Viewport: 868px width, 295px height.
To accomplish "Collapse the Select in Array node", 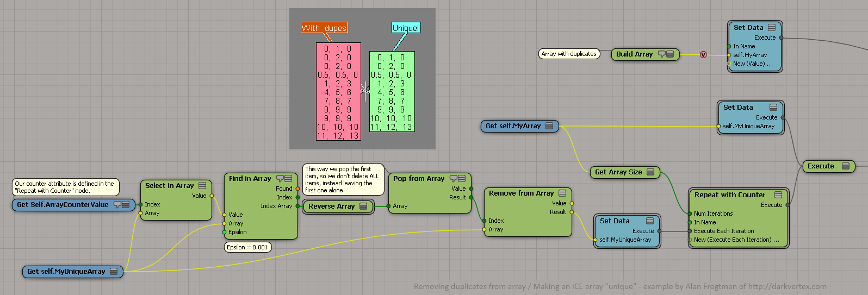I will pyautogui.click(x=202, y=186).
